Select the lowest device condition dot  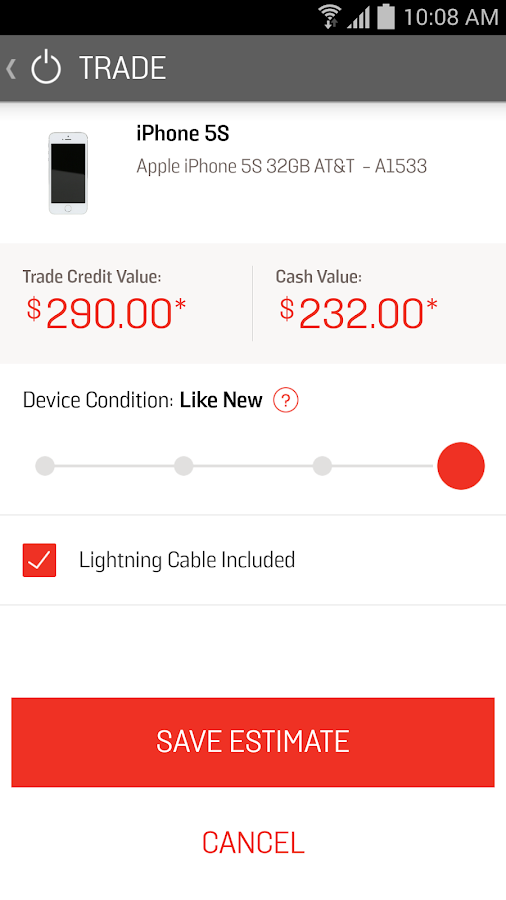45,466
